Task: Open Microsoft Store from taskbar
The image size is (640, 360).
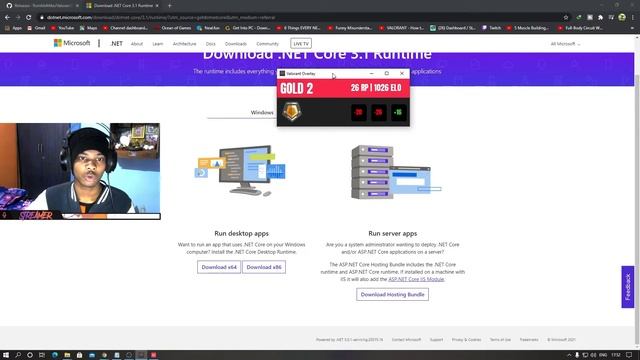Action: click(x=80, y=355)
